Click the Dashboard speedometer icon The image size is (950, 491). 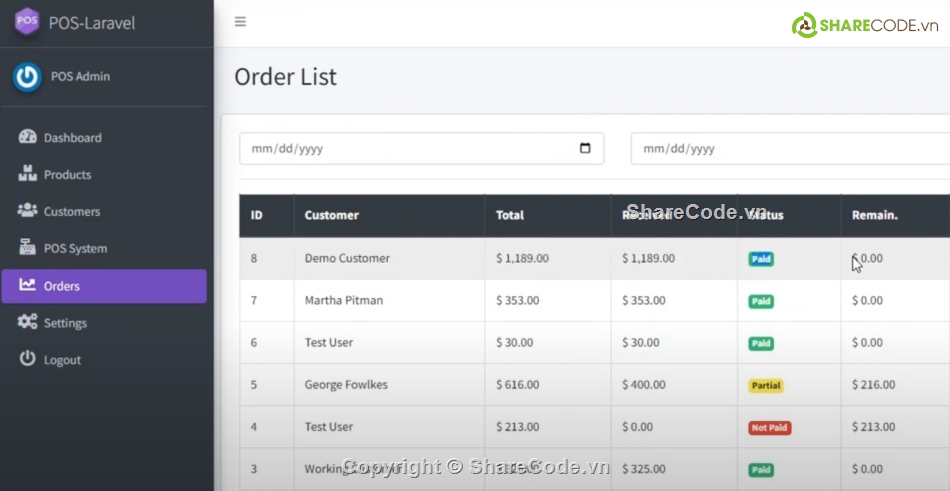tap(27, 137)
